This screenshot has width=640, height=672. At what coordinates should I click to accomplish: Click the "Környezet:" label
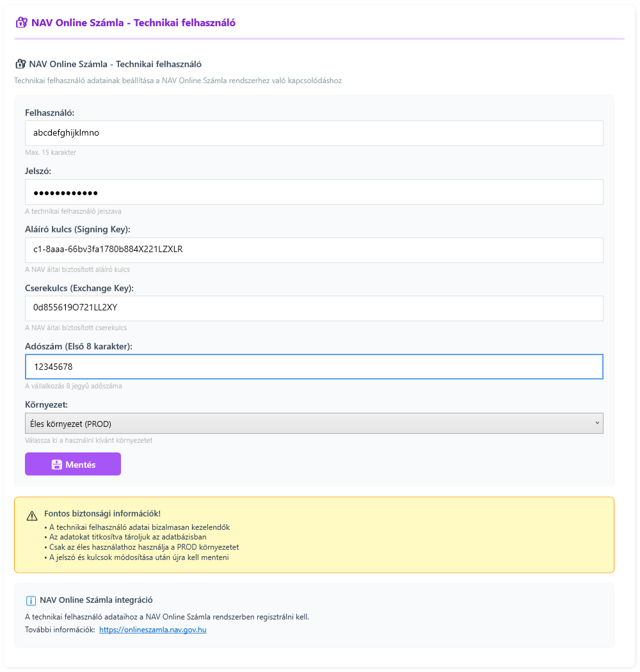click(x=47, y=405)
